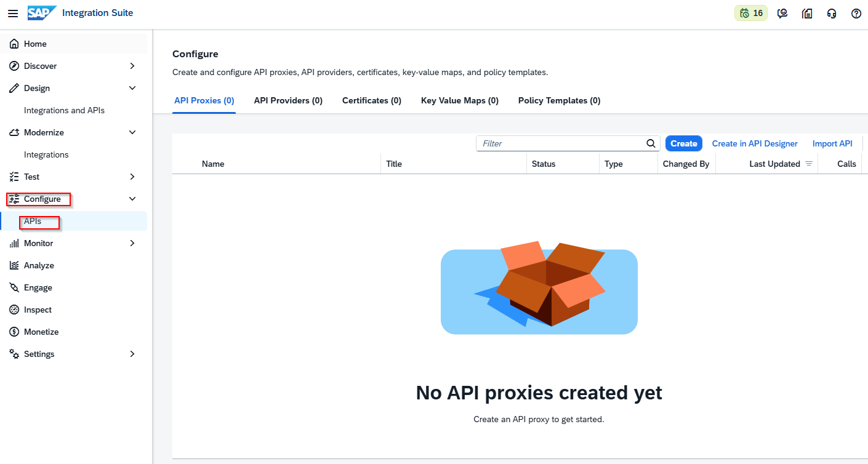
Task: Open the support headset icon
Action: pyautogui.click(x=832, y=14)
